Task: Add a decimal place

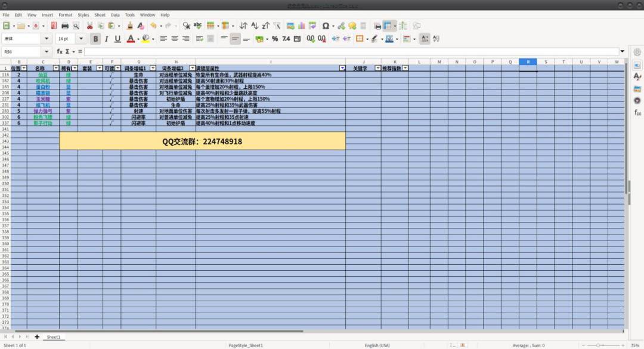Action: point(311,39)
